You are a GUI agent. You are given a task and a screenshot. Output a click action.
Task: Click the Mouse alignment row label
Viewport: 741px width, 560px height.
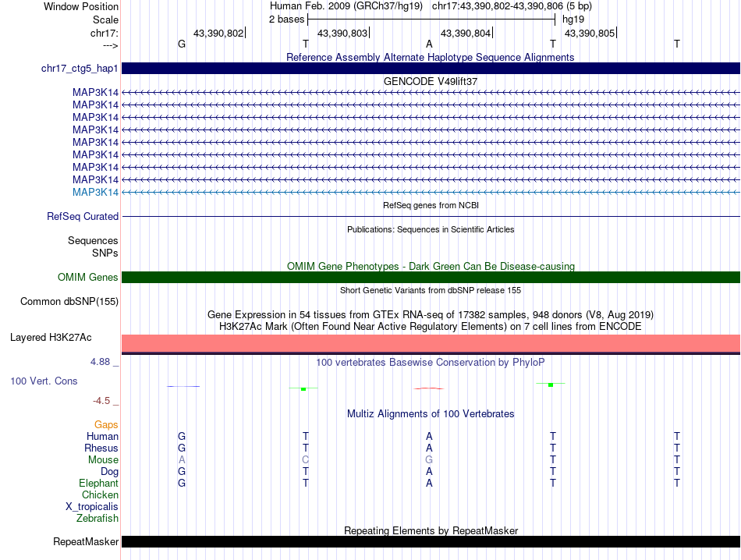[x=103, y=460]
